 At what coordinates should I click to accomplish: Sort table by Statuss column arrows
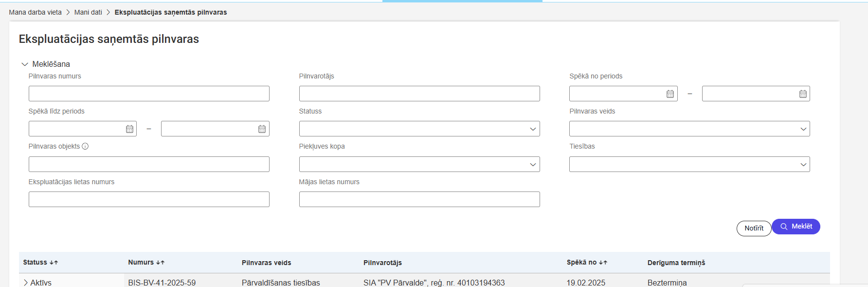pos(54,263)
